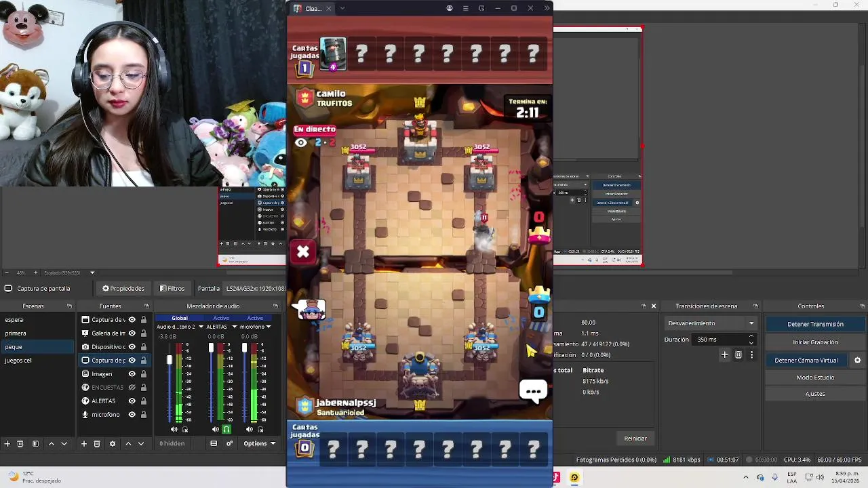Move the selected source down in Fuentes
Image resolution: width=868 pixels, height=488 pixels.
point(141,443)
